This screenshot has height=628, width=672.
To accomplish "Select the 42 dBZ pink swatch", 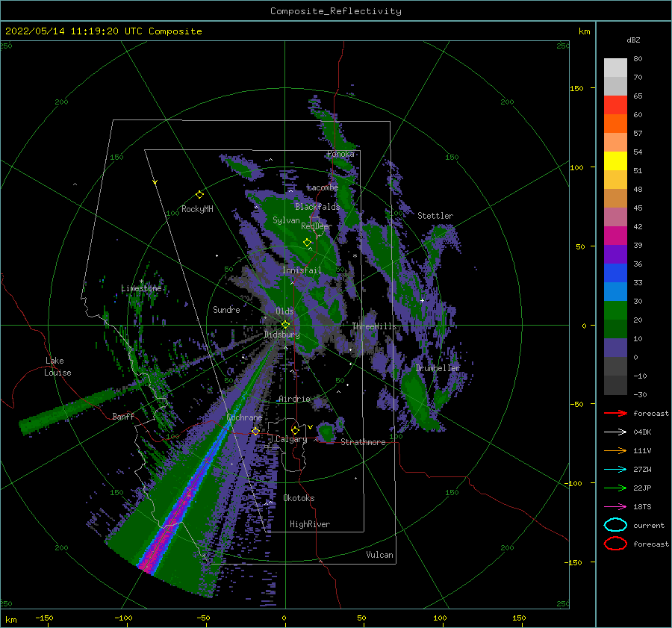I will coord(615,217).
